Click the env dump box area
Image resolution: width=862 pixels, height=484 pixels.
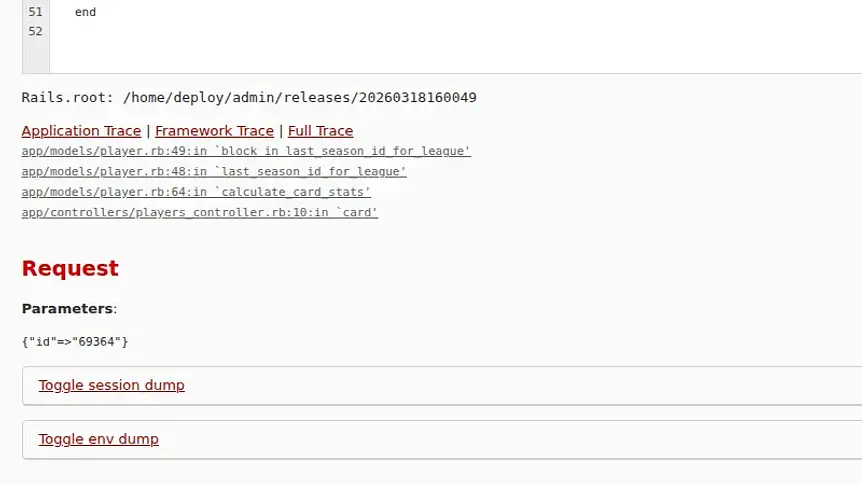pos(442,439)
